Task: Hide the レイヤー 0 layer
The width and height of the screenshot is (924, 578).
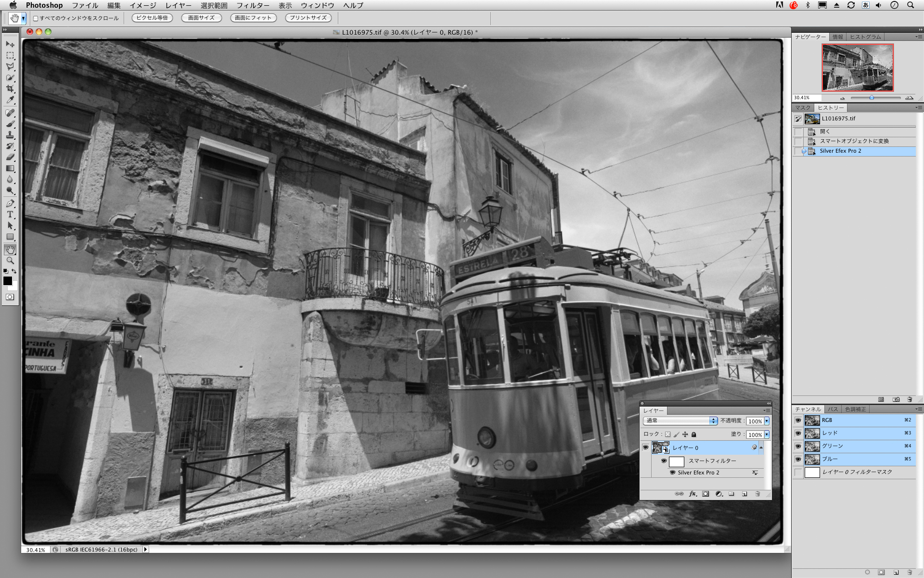Action: pyautogui.click(x=646, y=447)
